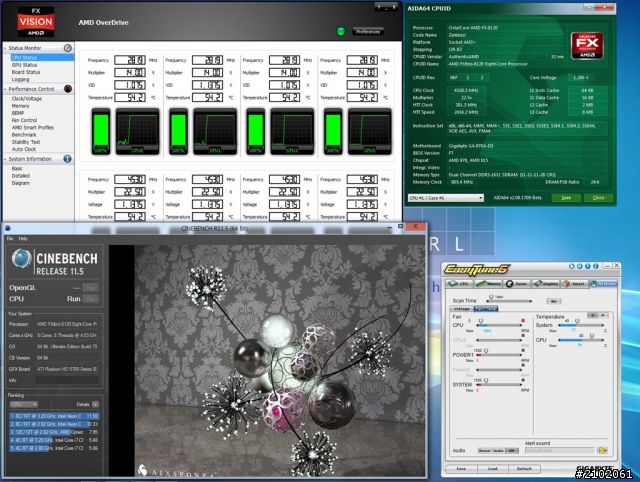
Task: Select the first ranking row with score 11.58
Action: tap(54, 416)
